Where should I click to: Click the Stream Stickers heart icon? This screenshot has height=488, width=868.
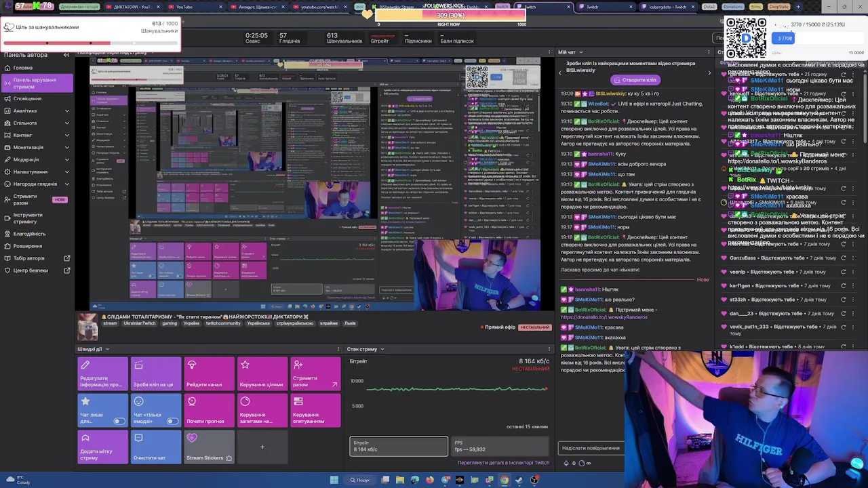pyautogui.click(x=192, y=438)
